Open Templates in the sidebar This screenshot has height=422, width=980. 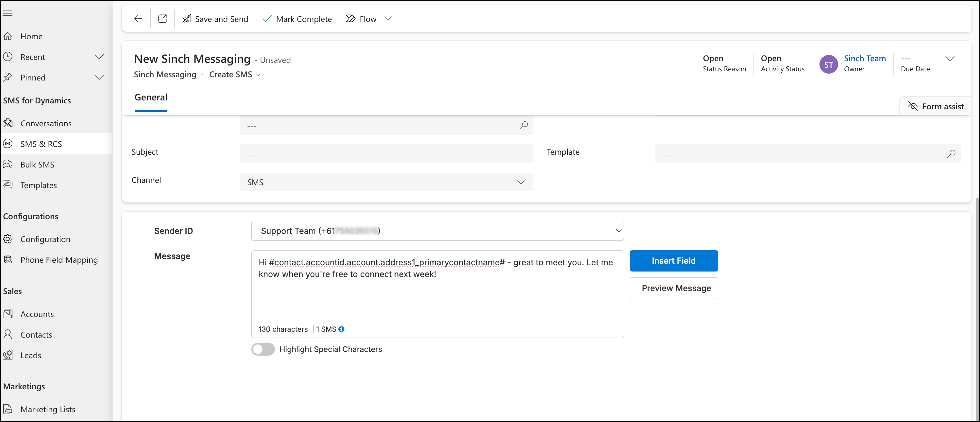[x=56, y=185]
